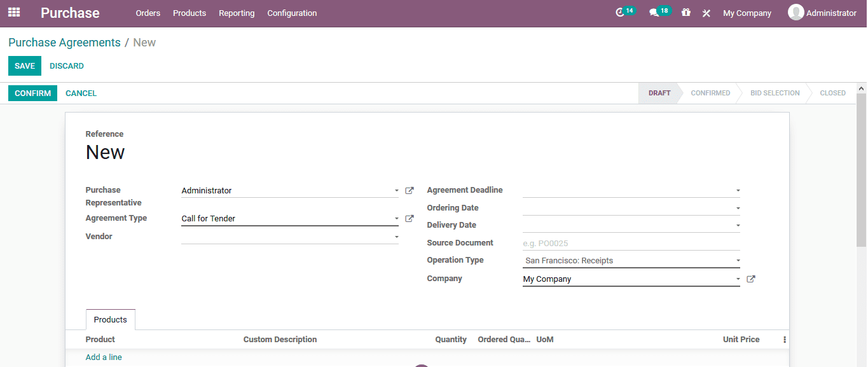Click the SAVE button
Image resolution: width=868 pixels, height=367 pixels.
tap(24, 66)
